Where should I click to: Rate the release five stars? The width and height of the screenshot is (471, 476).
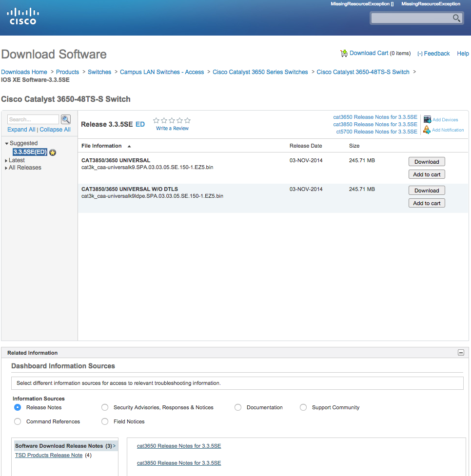click(x=188, y=120)
